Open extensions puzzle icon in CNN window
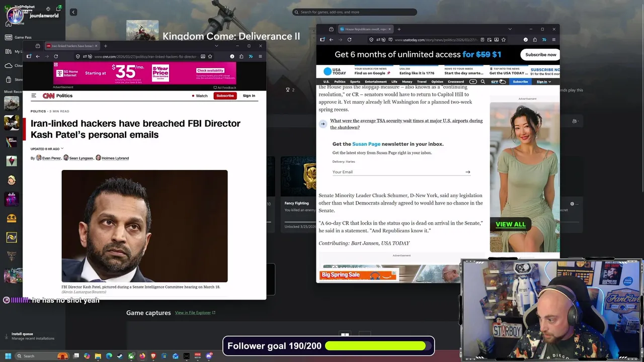Viewport: 644px width, 362px height. 242,56
